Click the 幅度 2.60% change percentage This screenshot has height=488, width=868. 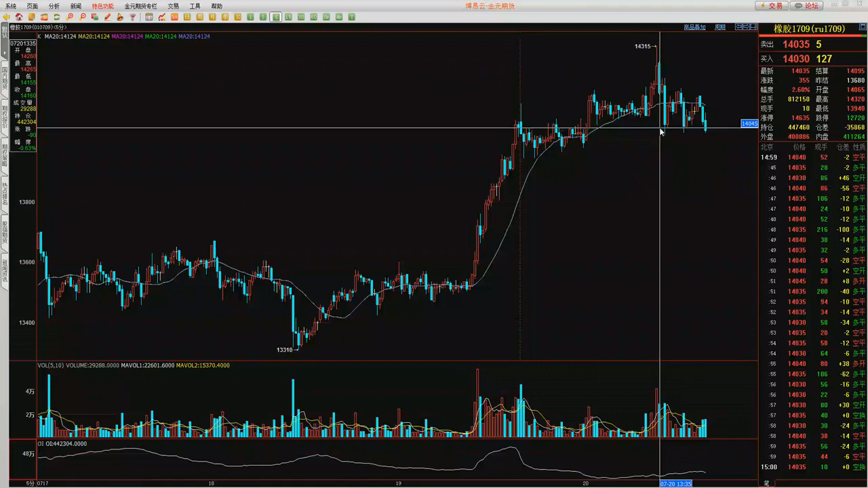click(x=801, y=89)
